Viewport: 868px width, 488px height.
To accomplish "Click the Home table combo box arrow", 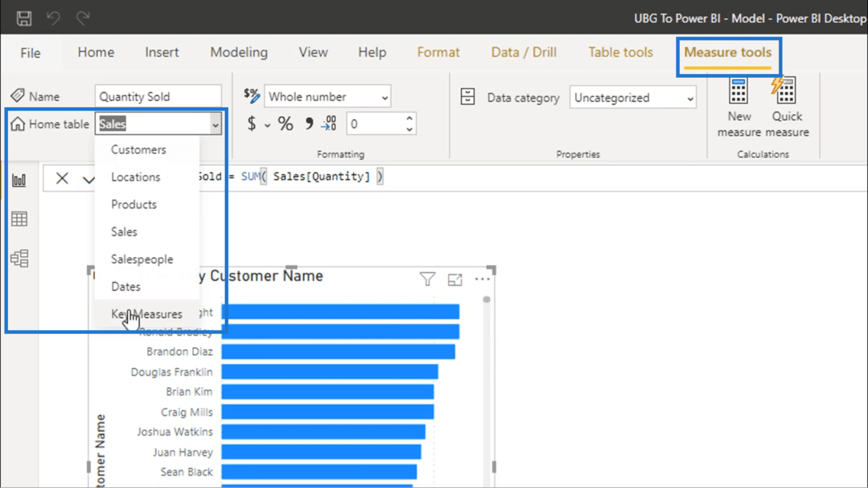I will tap(215, 124).
